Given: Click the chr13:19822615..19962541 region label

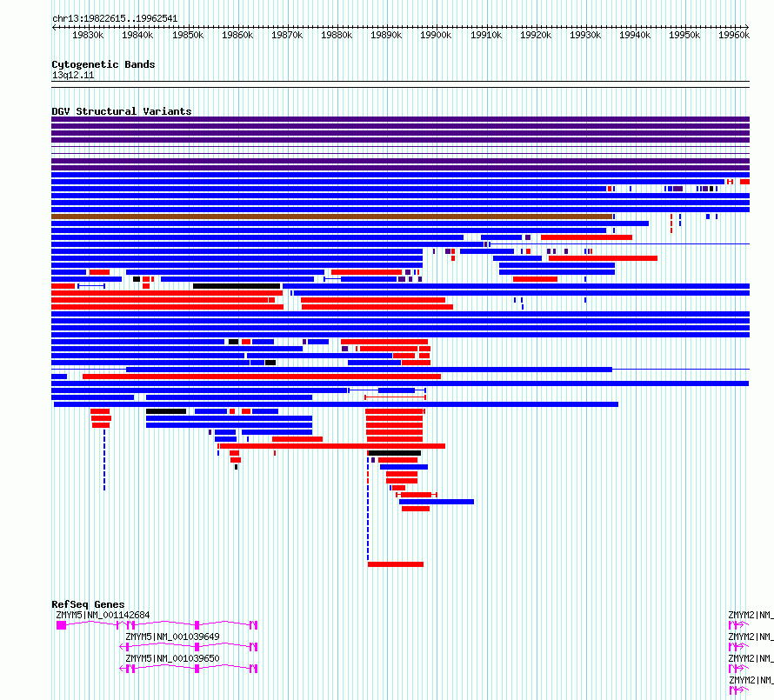Looking at the screenshot, I should point(115,19).
